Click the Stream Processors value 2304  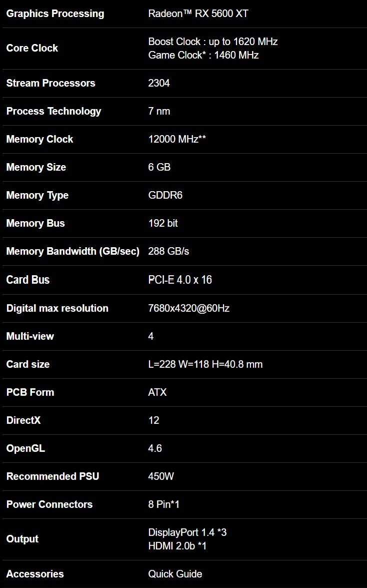158,83
